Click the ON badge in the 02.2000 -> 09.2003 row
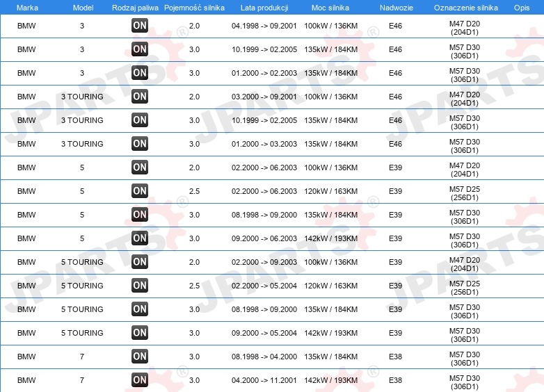The image size is (544, 392). [140, 262]
